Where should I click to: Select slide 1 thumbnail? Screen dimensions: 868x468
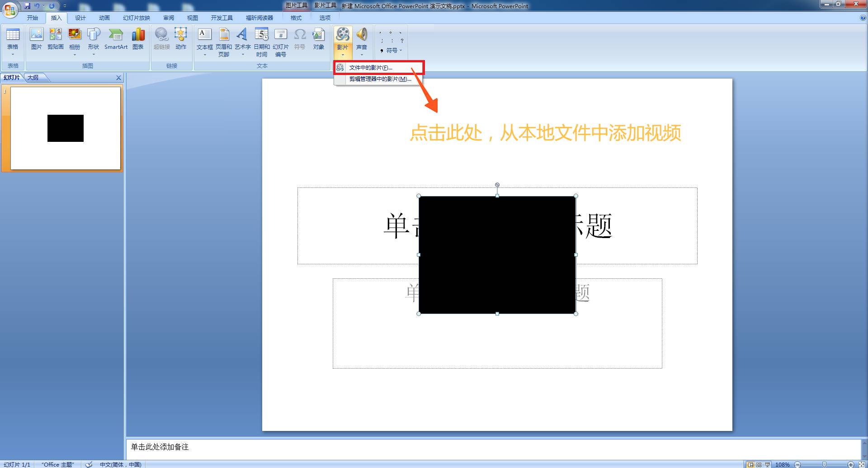click(x=66, y=128)
